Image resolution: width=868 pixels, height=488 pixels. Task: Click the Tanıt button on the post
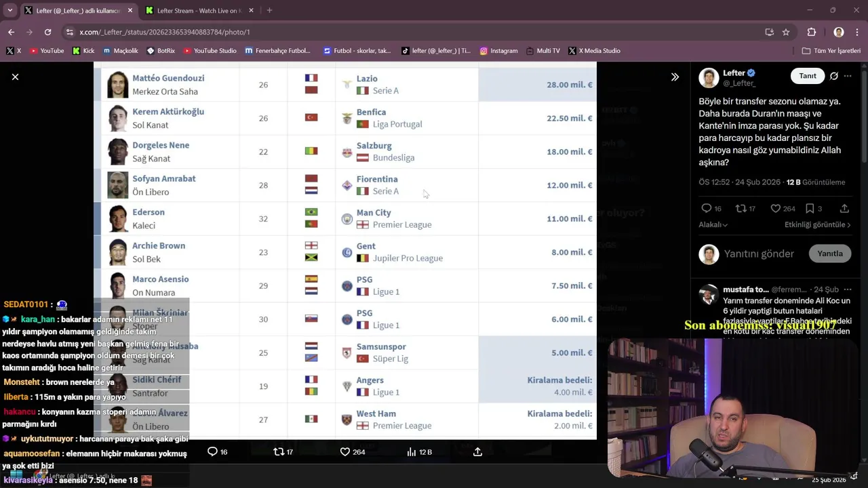tap(808, 76)
